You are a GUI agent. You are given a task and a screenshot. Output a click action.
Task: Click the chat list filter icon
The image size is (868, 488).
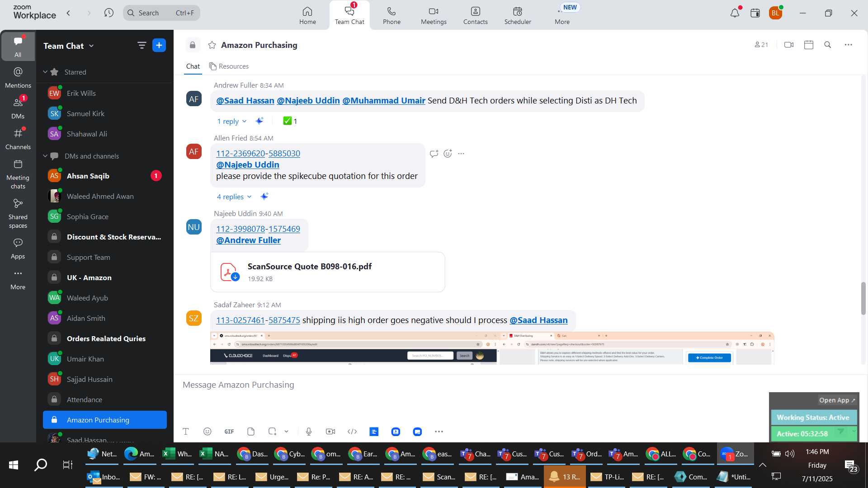tap(142, 45)
